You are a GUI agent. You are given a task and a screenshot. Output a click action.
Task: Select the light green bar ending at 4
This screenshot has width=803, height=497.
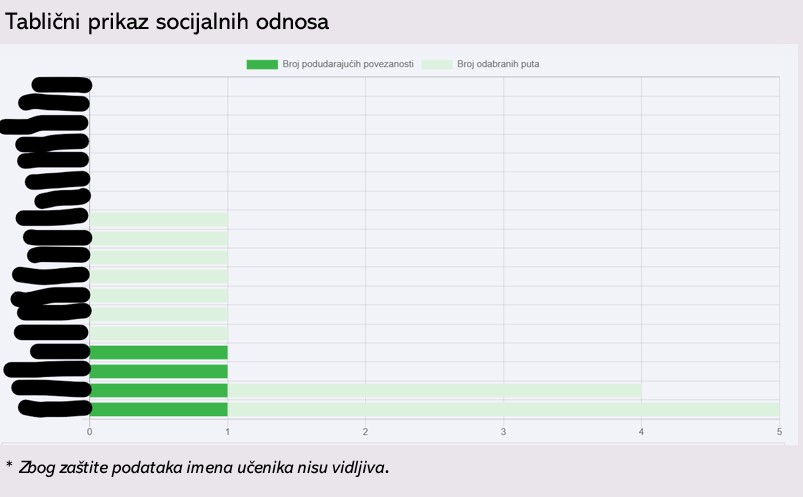click(x=434, y=390)
